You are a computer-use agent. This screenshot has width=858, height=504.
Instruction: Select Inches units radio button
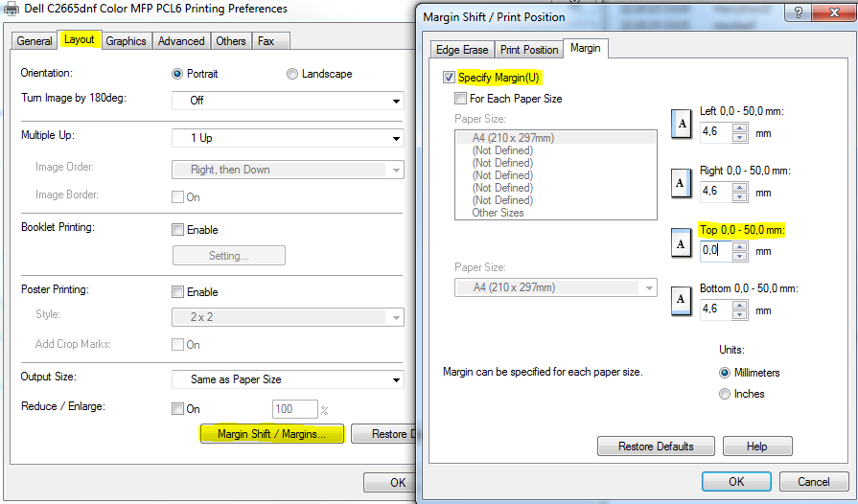pos(725,394)
